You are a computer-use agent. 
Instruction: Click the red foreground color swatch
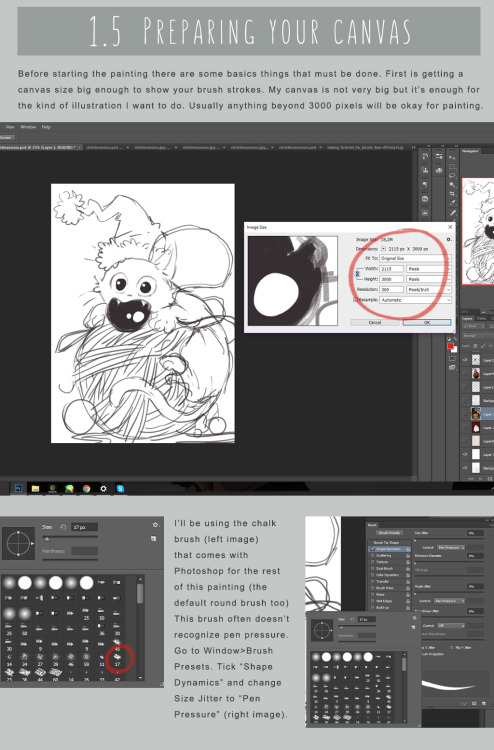click(x=450, y=346)
